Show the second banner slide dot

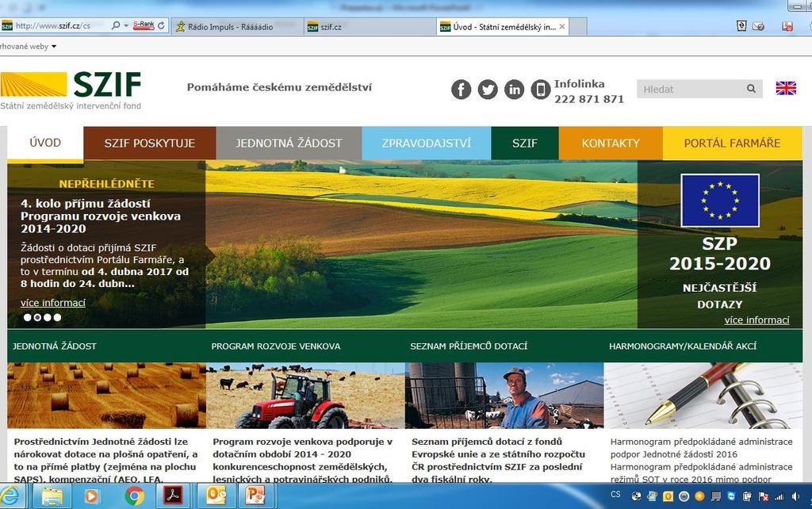(37, 317)
